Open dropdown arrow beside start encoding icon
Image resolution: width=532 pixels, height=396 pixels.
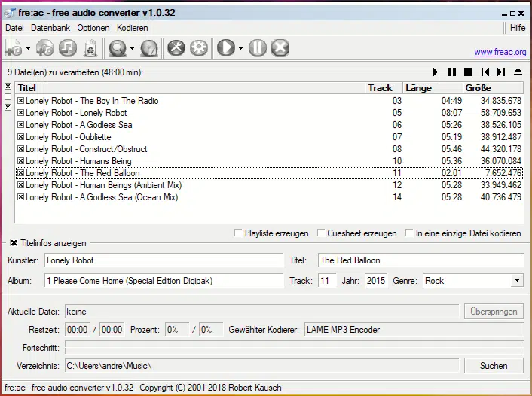tap(240, 48)
